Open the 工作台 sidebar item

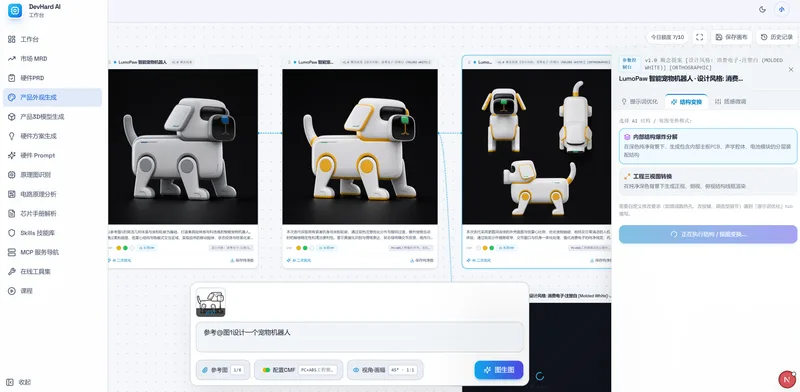click(53, 39)
